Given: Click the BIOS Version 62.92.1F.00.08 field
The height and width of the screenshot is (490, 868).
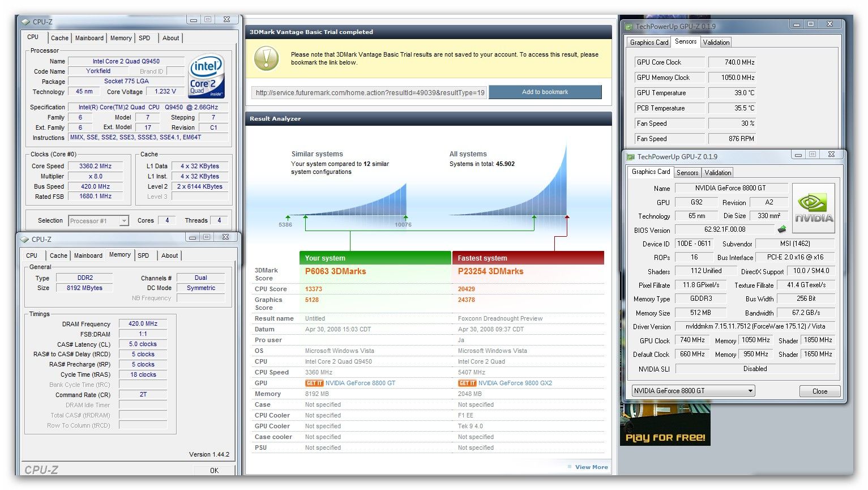Looking at the screenshot, I should point(725,229).
